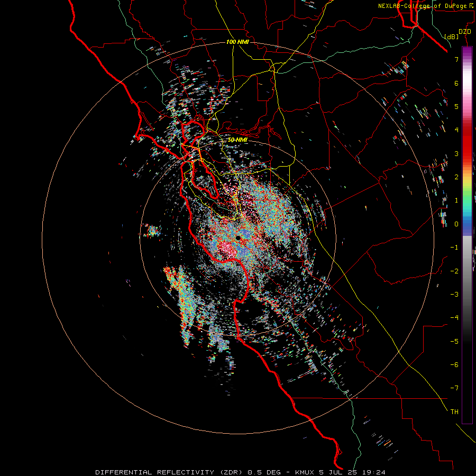Click the "-2" value on the dB scale
Image resolution: width=476 pixels, height=476 pixels.
[x=454, y=271]
